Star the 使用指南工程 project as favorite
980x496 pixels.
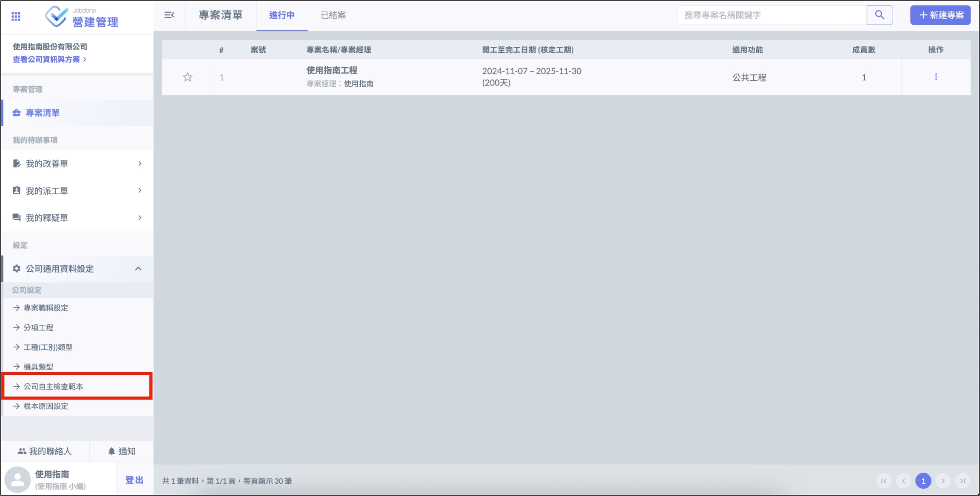click(x=188, y=77)
